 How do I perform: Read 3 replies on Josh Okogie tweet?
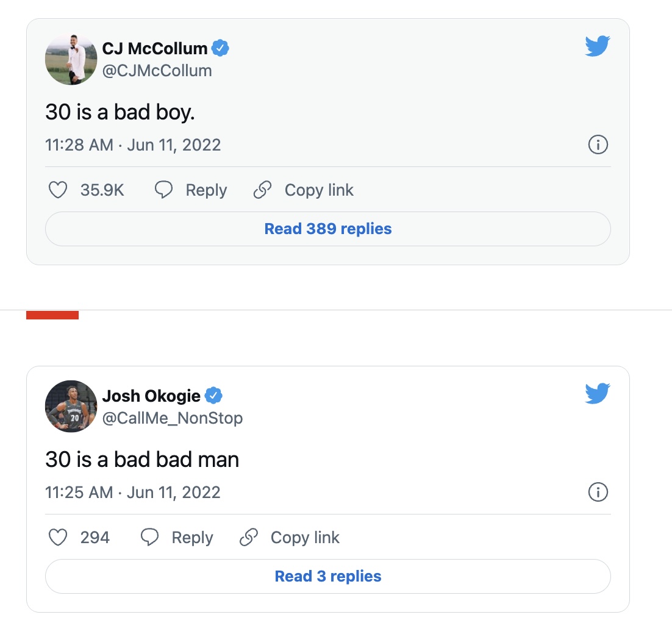pyautogui.click(x=328, y=576)
